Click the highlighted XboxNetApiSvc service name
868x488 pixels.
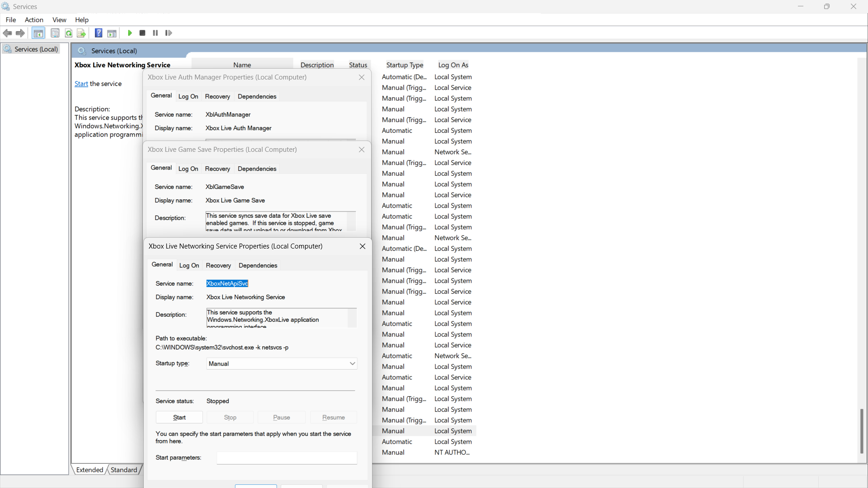pos(227,284)
